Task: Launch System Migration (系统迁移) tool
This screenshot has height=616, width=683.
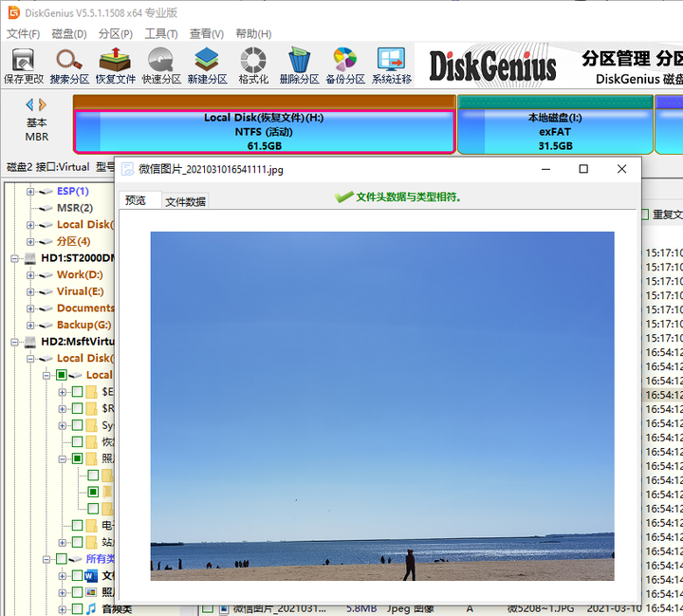Action: click(x=391, y=65)
